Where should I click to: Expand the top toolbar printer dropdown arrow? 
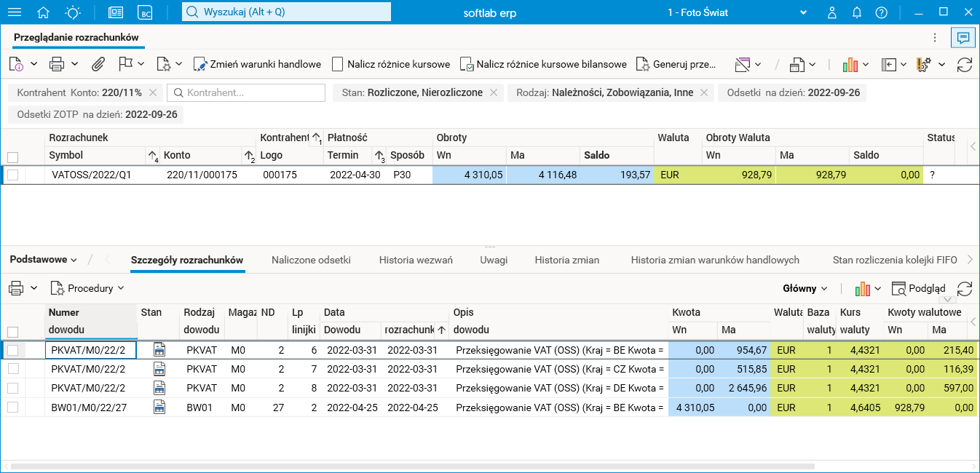pyautogui.click(x=74, y=64)
